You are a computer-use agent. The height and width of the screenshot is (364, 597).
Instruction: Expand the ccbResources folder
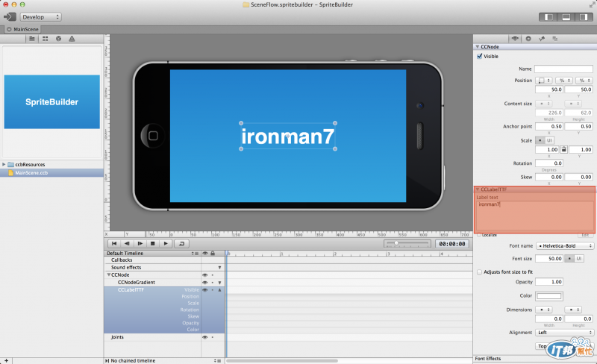point(4,165)
